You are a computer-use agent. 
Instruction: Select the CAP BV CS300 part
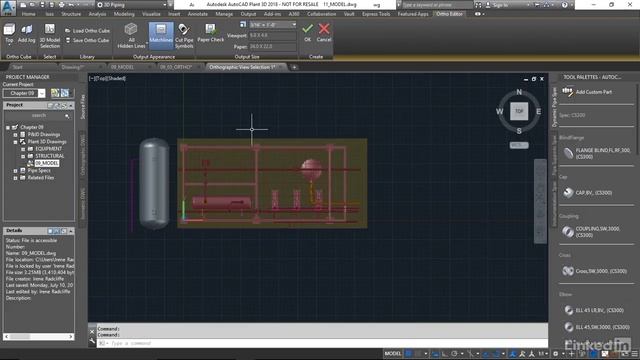click(587, 193)
